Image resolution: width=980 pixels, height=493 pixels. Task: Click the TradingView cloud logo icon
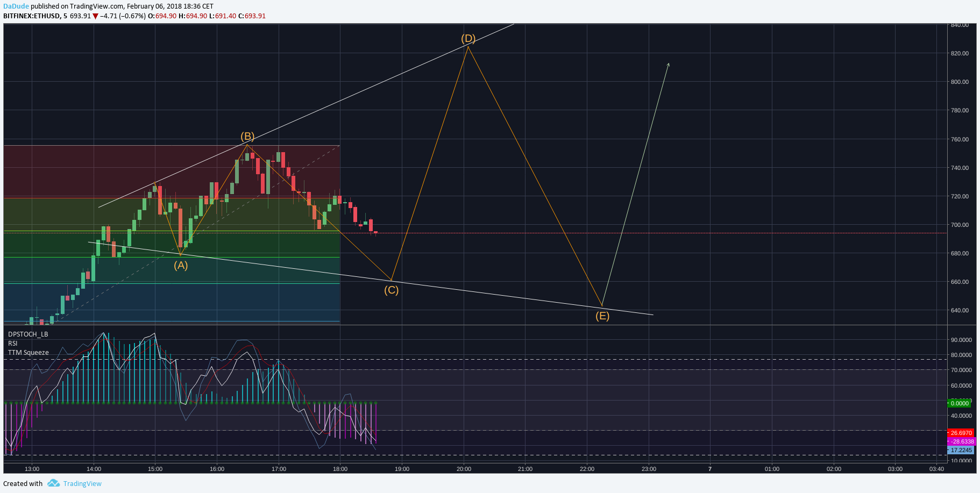[x=53, y=483]
